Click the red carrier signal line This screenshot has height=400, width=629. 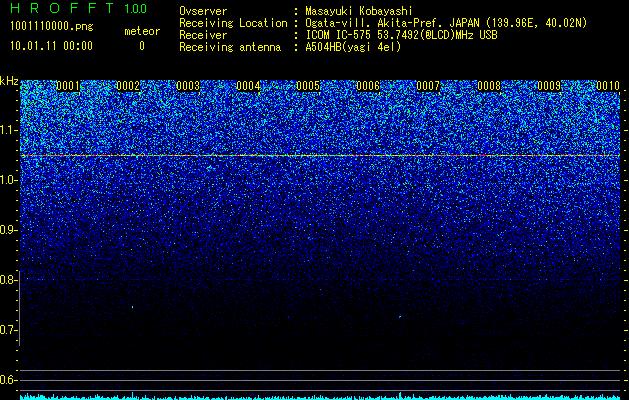[320, 155]
